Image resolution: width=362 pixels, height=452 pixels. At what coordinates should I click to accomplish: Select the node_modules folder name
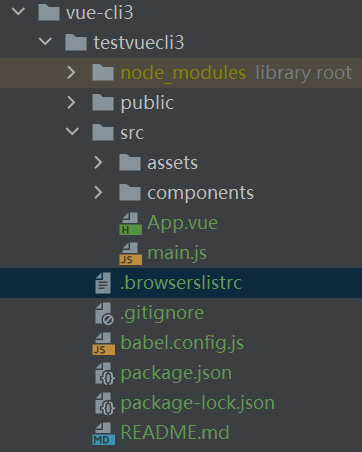(x=183, y=73)
